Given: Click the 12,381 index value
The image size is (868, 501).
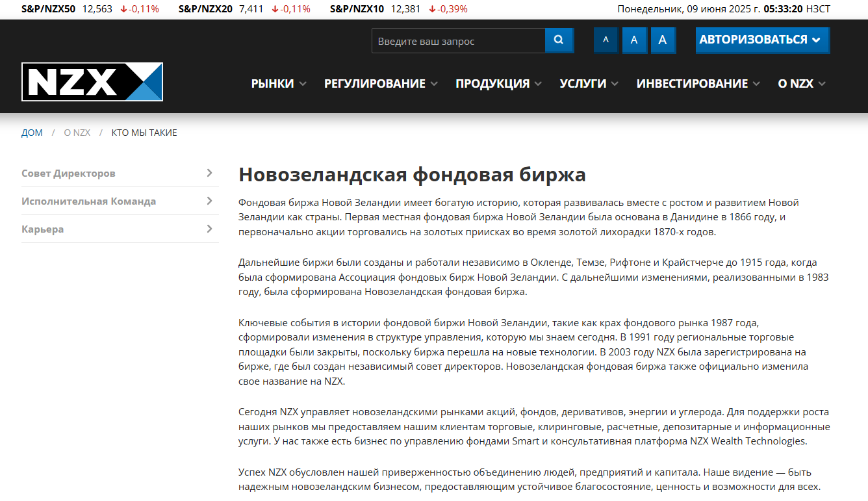Looking at the screenshot, I should point(405,9).
